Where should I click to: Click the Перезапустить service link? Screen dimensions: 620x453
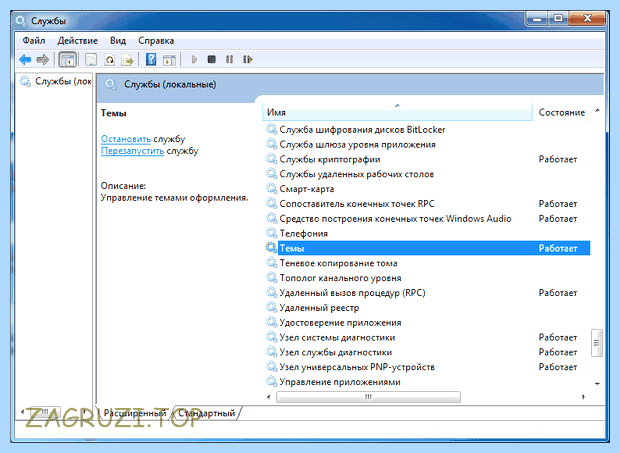132,151
